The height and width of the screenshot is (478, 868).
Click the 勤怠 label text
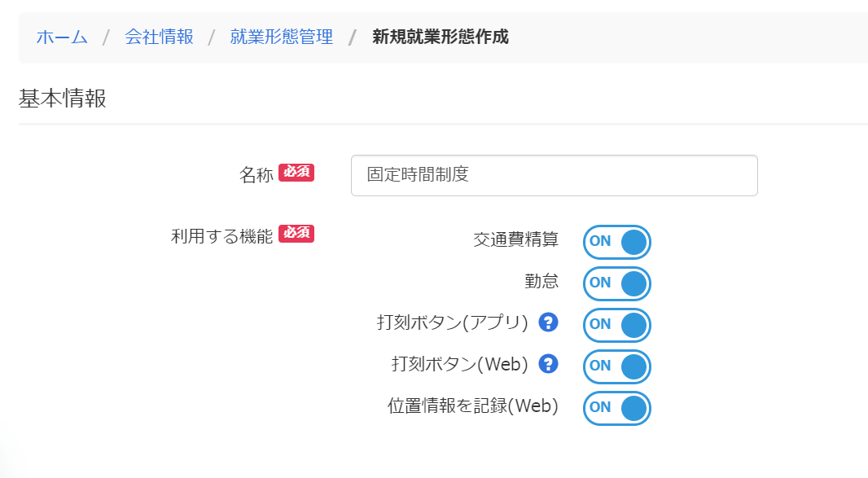[x=541, y=281]
